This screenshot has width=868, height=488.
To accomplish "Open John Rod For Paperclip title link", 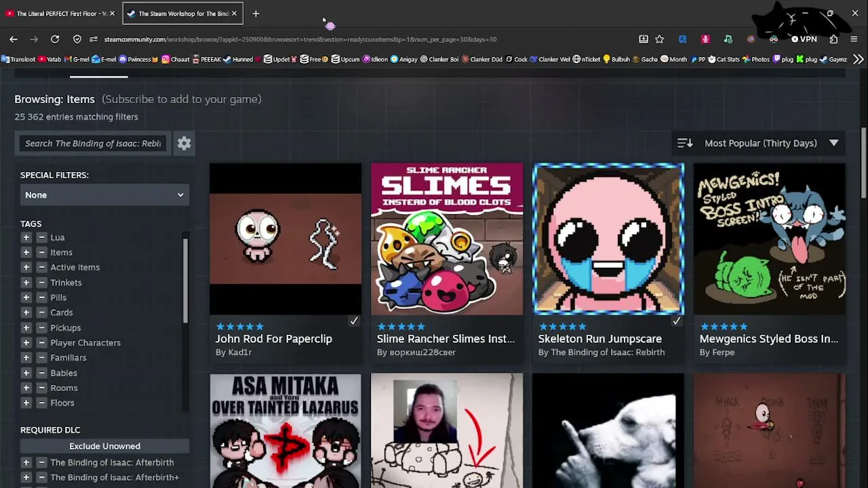I will pos(273,339).
